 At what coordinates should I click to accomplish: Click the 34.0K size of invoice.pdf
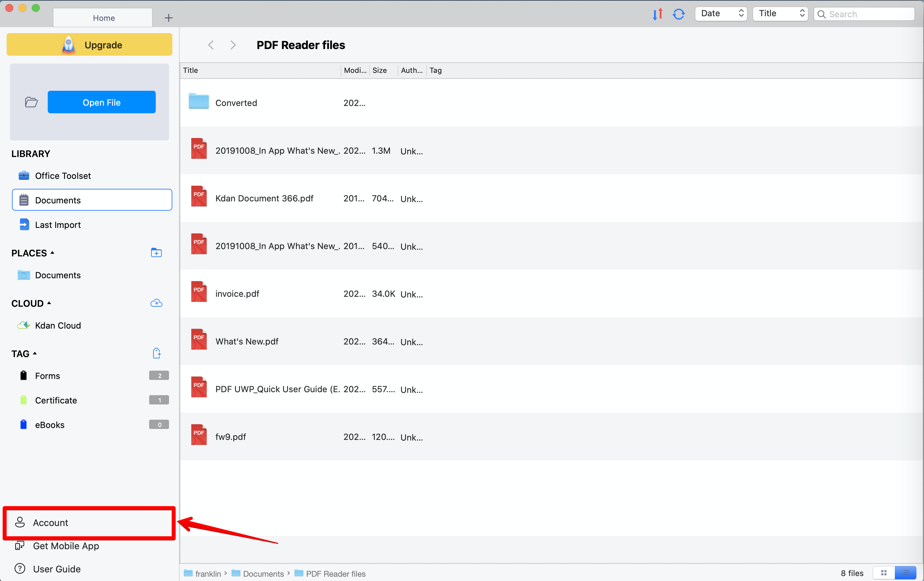point(383,294)
